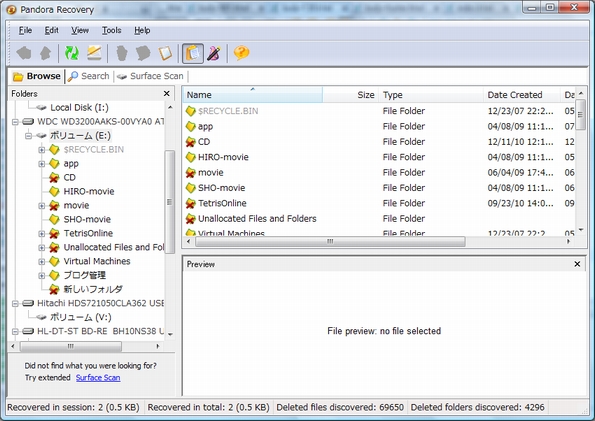
Task: Select SHO-movie in the folder tree
Action: pos(87,219)
